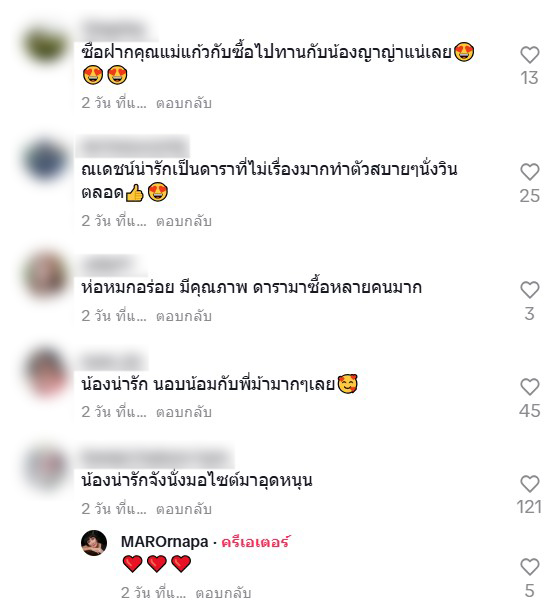The height and width of the screenshot is (609, 552).
Task: Open avatar of the นอบน้อม commenter
Action: point(46,373)
